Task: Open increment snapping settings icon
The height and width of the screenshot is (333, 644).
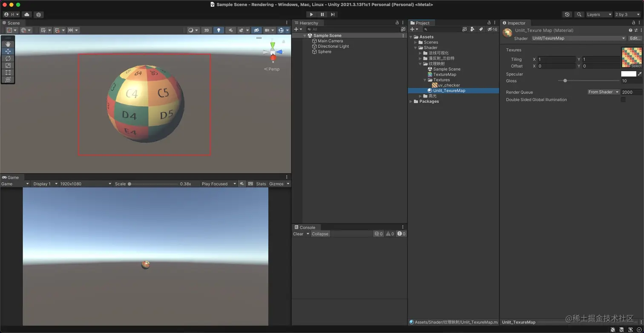Action: click(x=73, y=30)
